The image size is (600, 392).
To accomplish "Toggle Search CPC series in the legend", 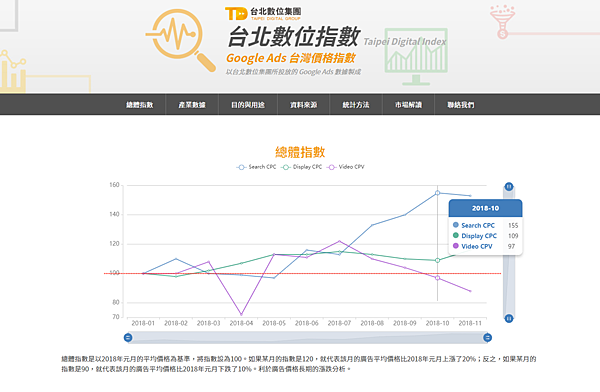I will tap(256, 167).
